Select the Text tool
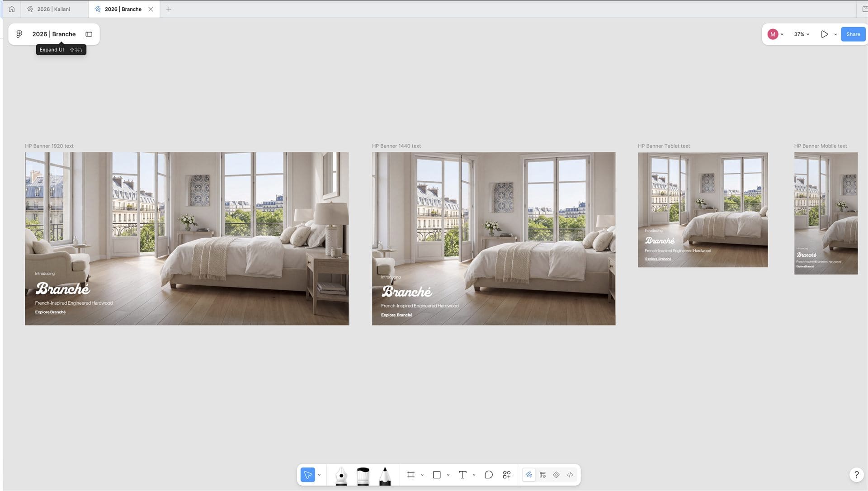This screenshot has width=868, height=491. tap(462, 475)
